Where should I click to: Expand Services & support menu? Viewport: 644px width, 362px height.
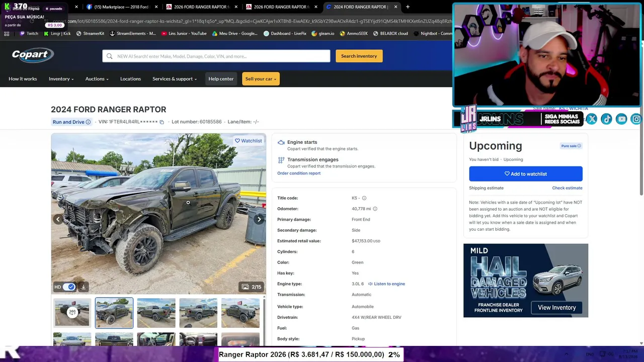coord(175,79)
